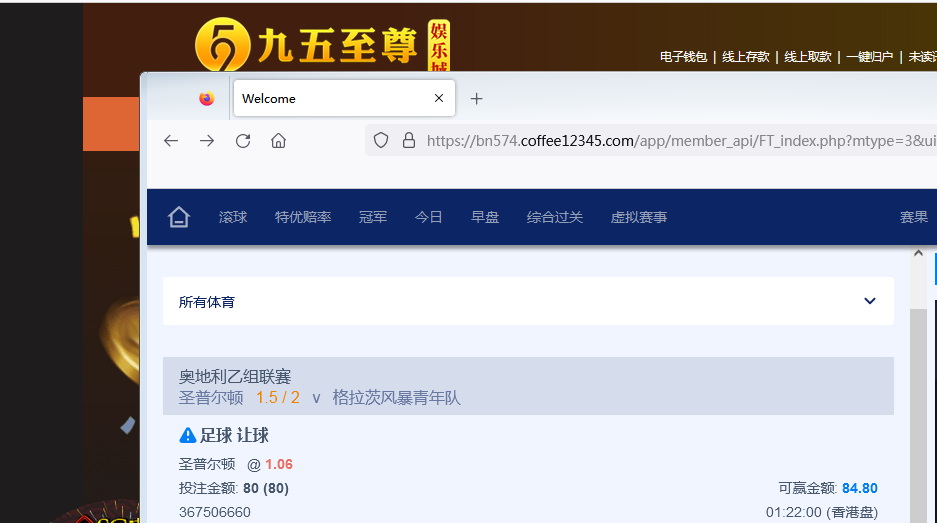Open 线上取款 in background page
This screenshot has width=937, height=523.
[x=808, y=57]
